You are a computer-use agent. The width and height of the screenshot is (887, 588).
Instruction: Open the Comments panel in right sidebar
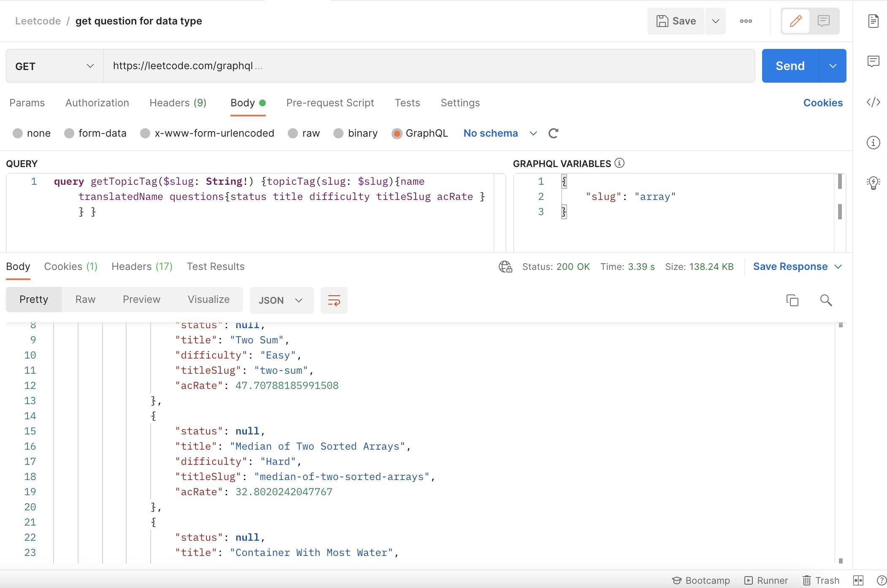coord(873,61)
